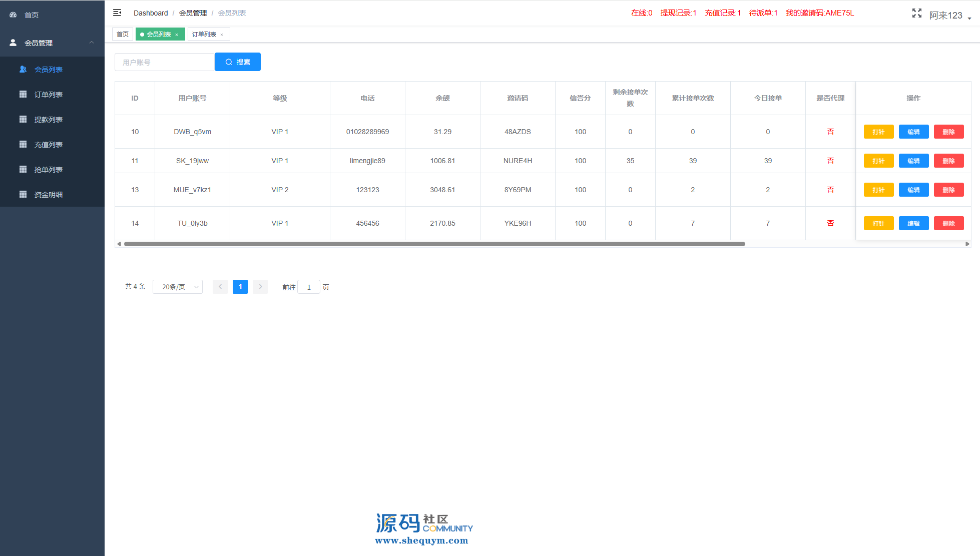Screen dimensions: 980x556
Task: Click the 首页 dashboard icon in sidebar
Action: click(14, 15)
